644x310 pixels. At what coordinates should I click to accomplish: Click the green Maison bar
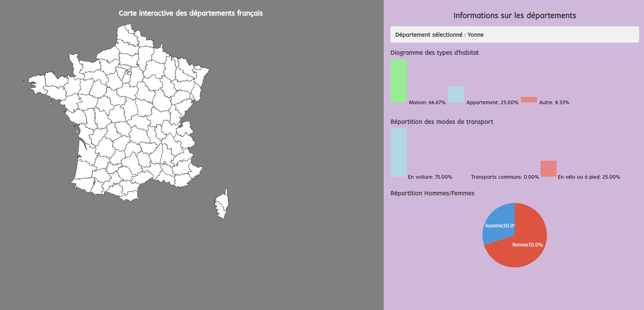398,81
